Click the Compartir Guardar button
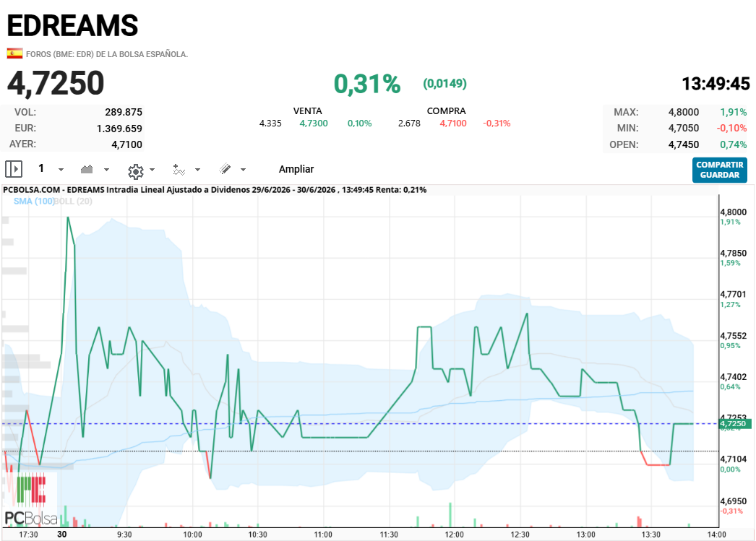This screenshot has height=541, width=756. click(x=719, y=170)
